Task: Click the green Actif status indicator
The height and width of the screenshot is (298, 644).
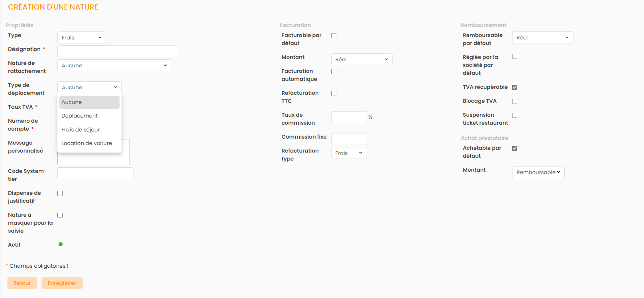Action: click(x=61, y=244)
